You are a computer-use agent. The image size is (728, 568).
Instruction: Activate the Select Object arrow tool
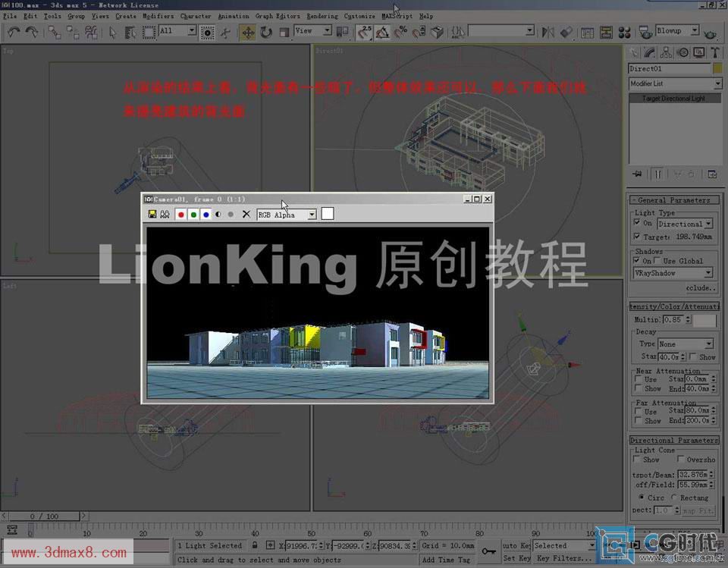[112, 32]
